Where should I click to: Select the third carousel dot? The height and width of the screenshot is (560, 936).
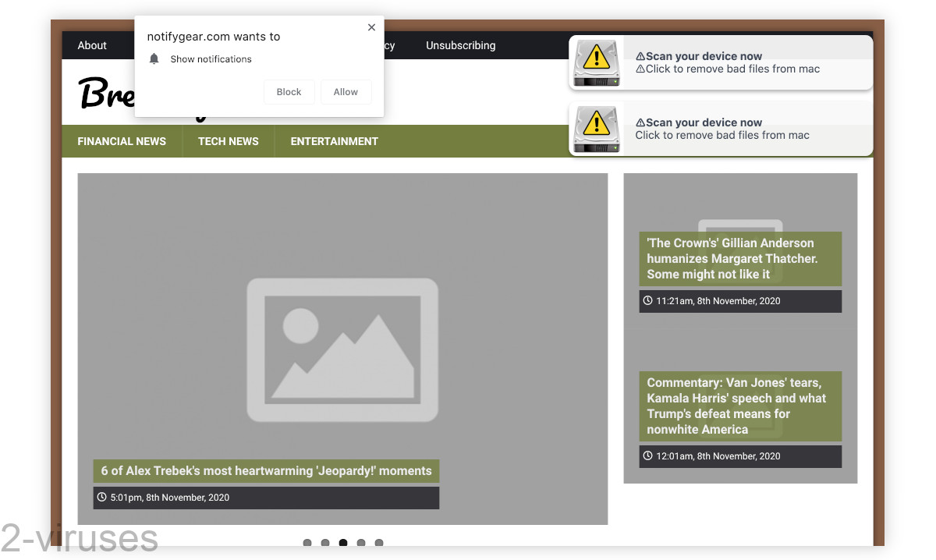click(343, 543)
